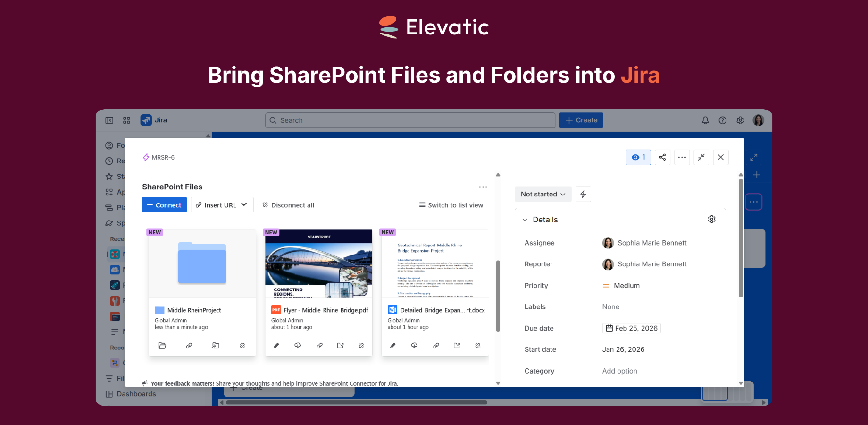Download Flyer - Middle_Rhine_Bridge.pdf via cloud icon
Viewport: 868px width, 425px height.
click(x=298, y=345)
